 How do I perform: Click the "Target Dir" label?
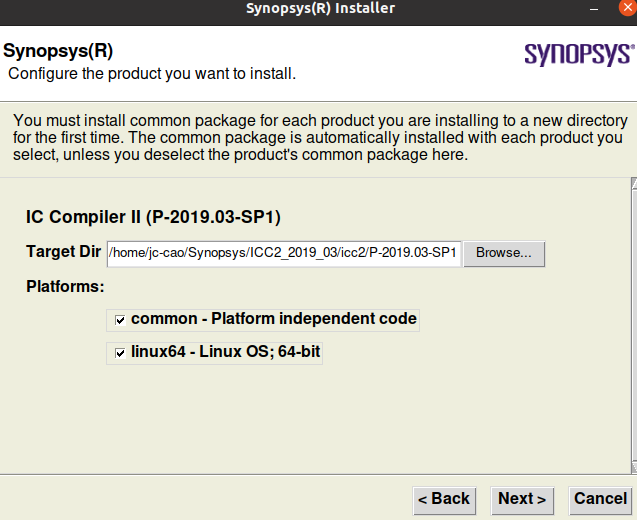64,252
